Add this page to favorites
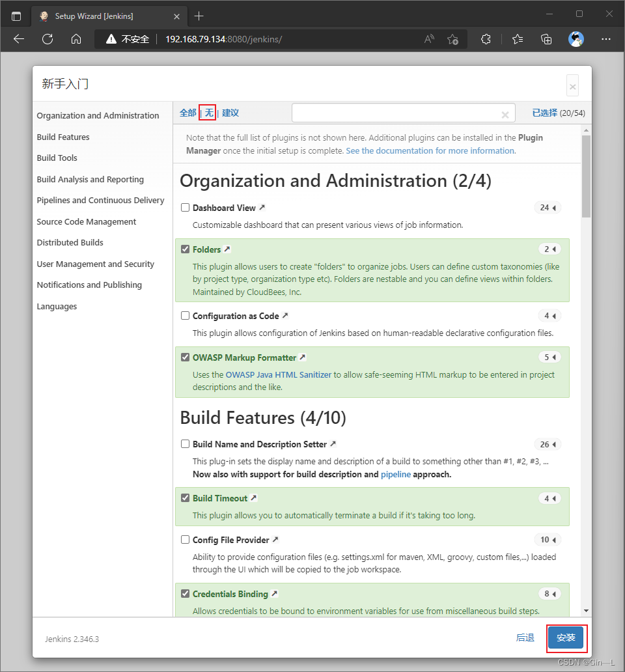Screen dimensions: 625x672 pos(452,39)
